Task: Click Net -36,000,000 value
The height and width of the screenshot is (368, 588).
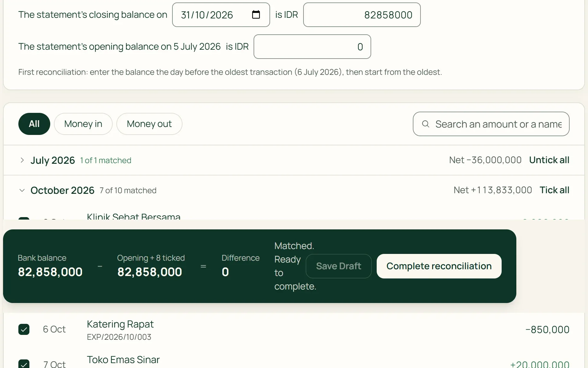Action: click(485, 160)
